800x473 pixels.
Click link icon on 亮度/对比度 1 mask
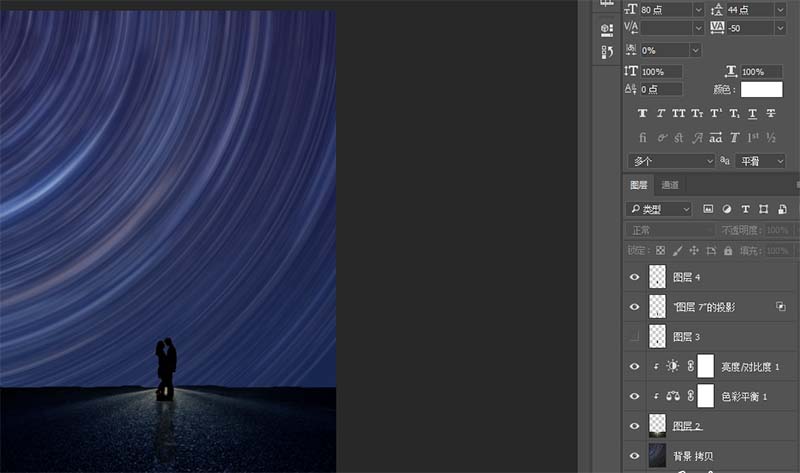tap(690, 366)
